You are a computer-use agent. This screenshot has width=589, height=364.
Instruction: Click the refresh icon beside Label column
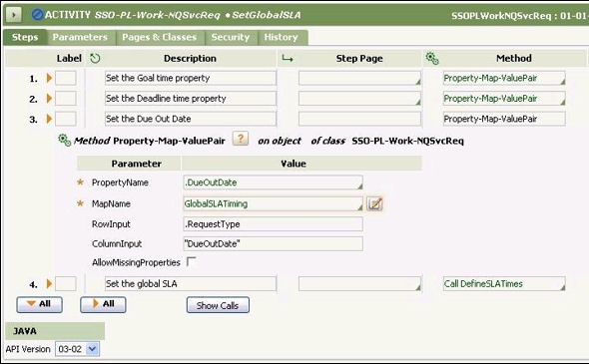pos(95,59)
